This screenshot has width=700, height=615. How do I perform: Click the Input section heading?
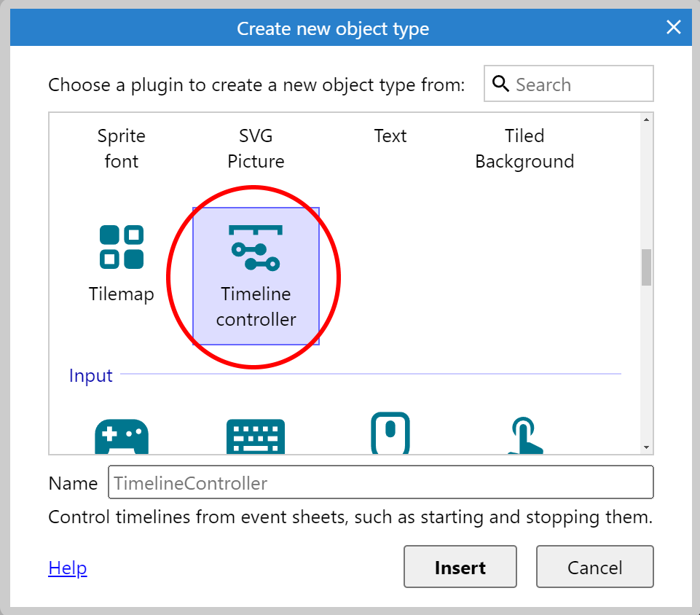[90, 375]
